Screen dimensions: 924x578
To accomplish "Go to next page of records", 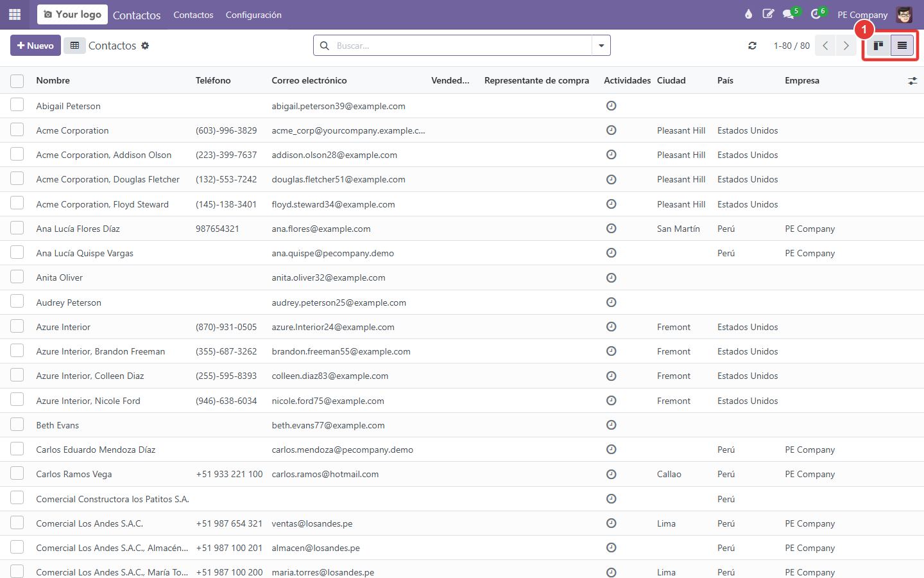I will 846,46.
